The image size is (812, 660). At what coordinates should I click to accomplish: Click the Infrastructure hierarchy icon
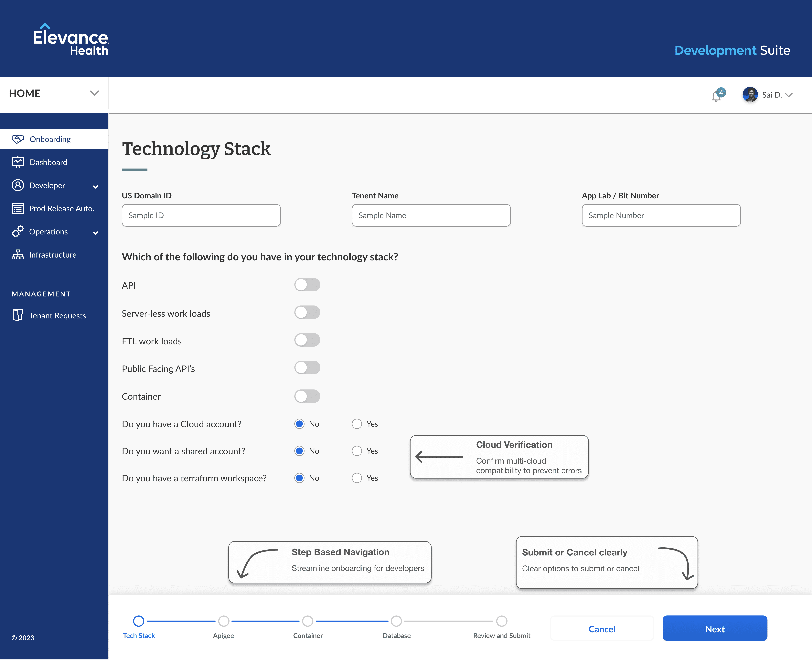pos(17,255)
